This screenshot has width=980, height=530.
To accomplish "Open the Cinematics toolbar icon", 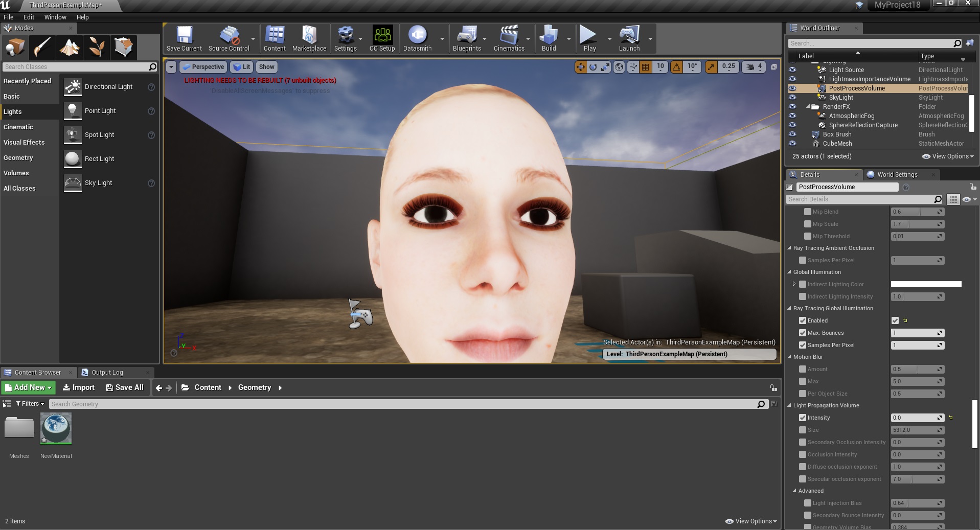I will pos(509,39).
